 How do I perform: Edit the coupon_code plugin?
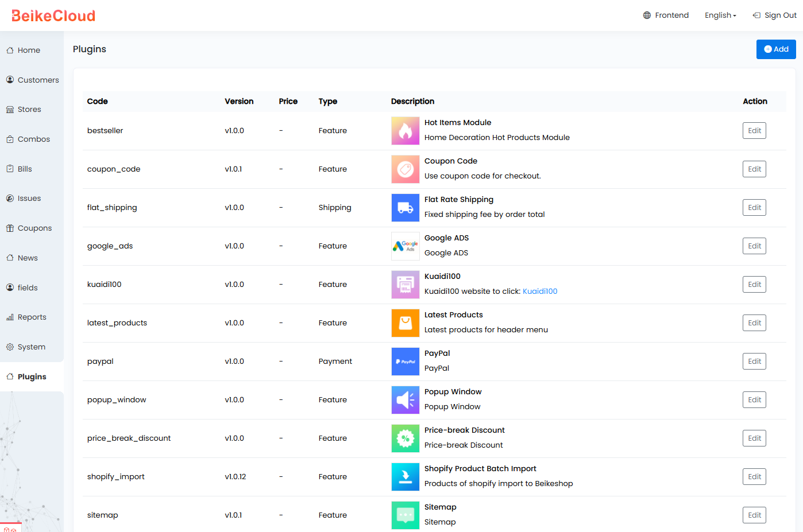click(x=754, y=169)
